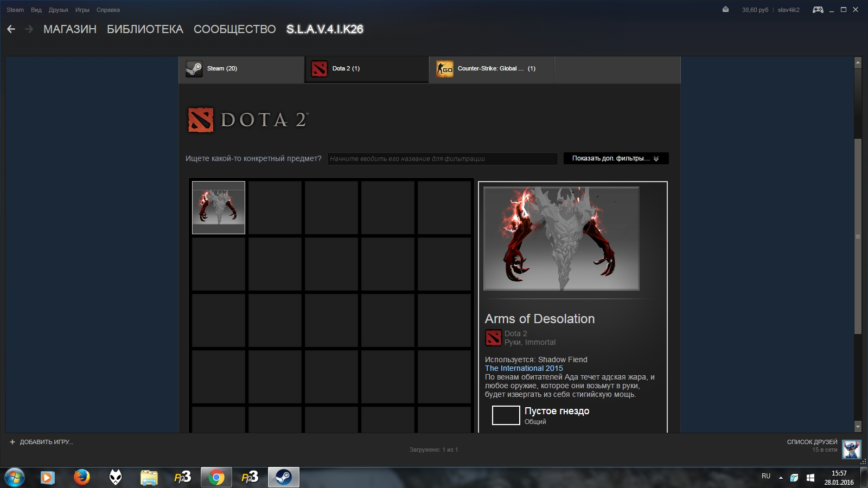The width and height of the screenshot is (868, 488).
Task: Click the Руки, Immortal item type text
Action: tap(530, 342)
